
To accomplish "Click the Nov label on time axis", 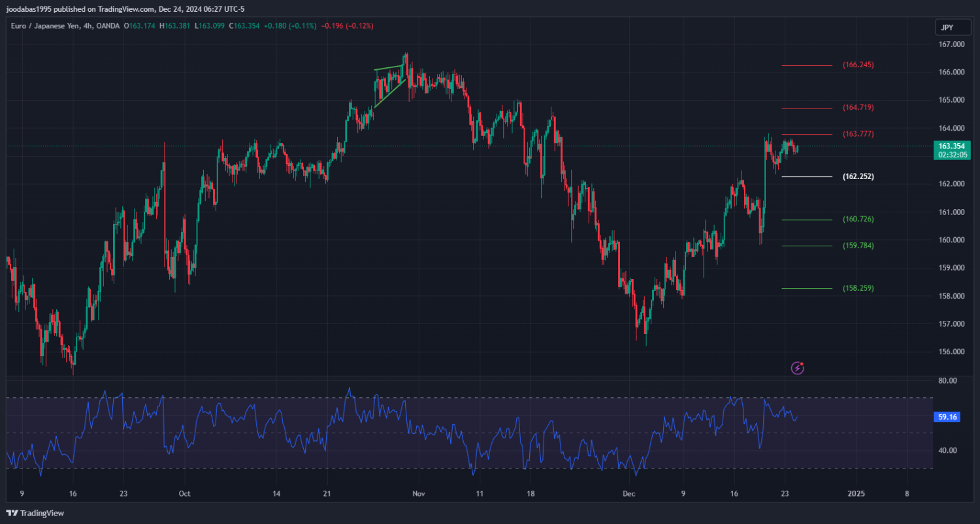I will click(419, 494).
